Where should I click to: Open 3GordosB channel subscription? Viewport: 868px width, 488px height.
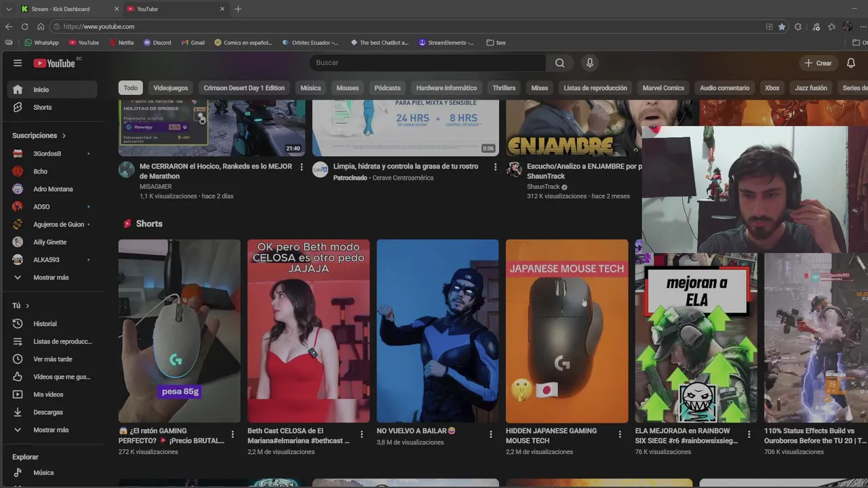pos(52,154)
